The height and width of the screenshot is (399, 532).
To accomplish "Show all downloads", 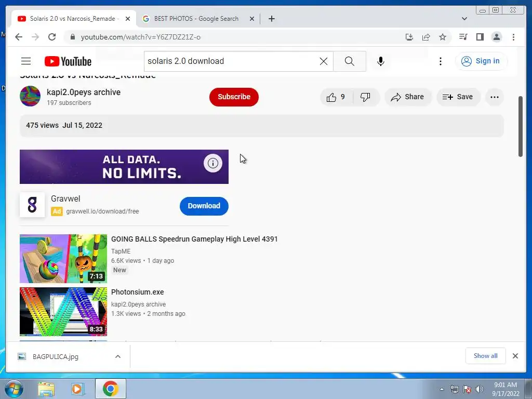I will (x=486, y=356).
